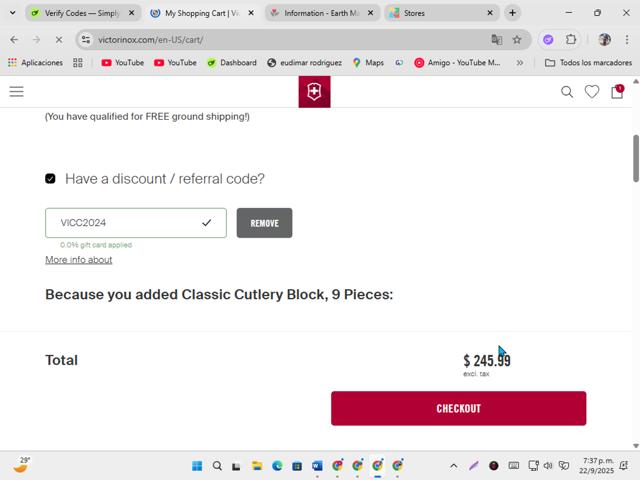Click the Victorinox logo

coord(314,92)
